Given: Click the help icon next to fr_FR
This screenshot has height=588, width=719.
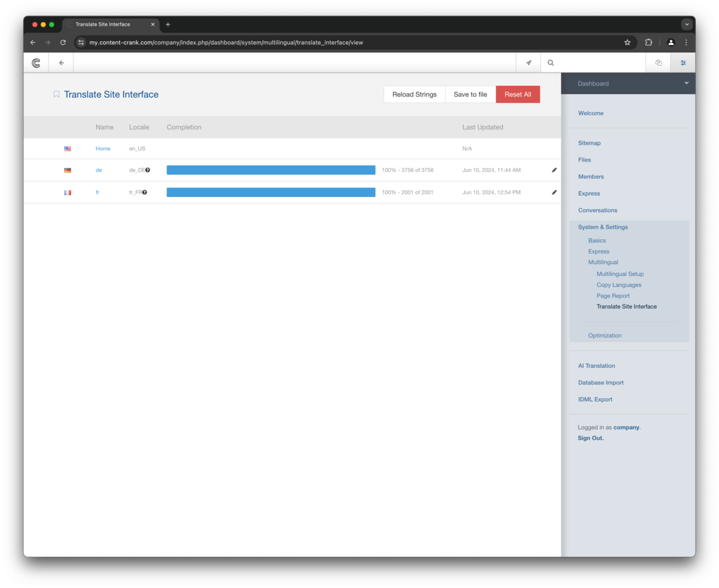Looking at the screenshot, I should 144,192.
